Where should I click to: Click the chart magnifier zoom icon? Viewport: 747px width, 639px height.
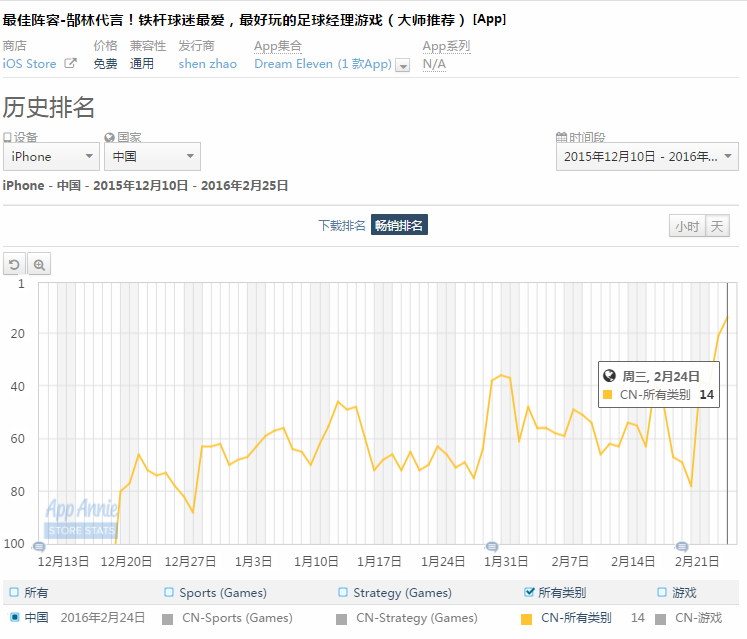(39, 264)
